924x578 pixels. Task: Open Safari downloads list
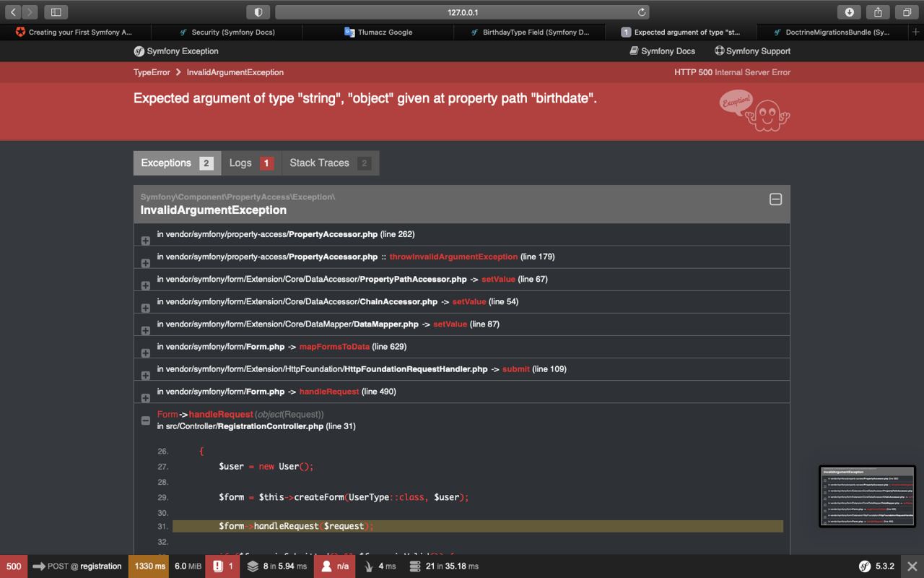(x=850, y=12)
